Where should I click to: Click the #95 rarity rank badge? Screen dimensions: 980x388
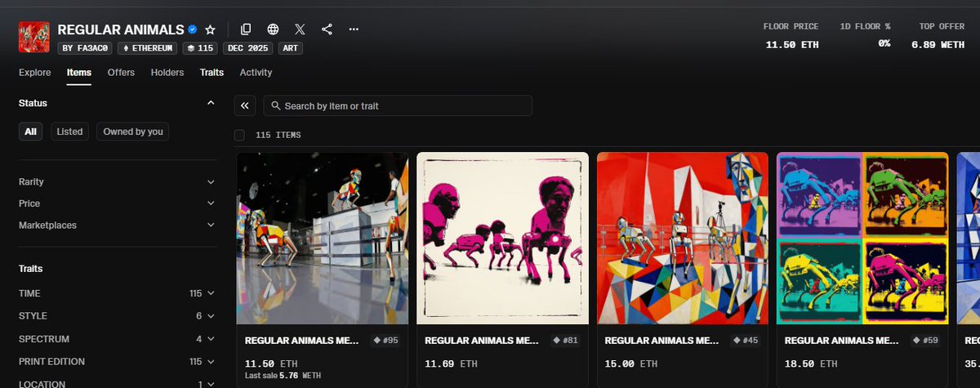click(385, 340)
